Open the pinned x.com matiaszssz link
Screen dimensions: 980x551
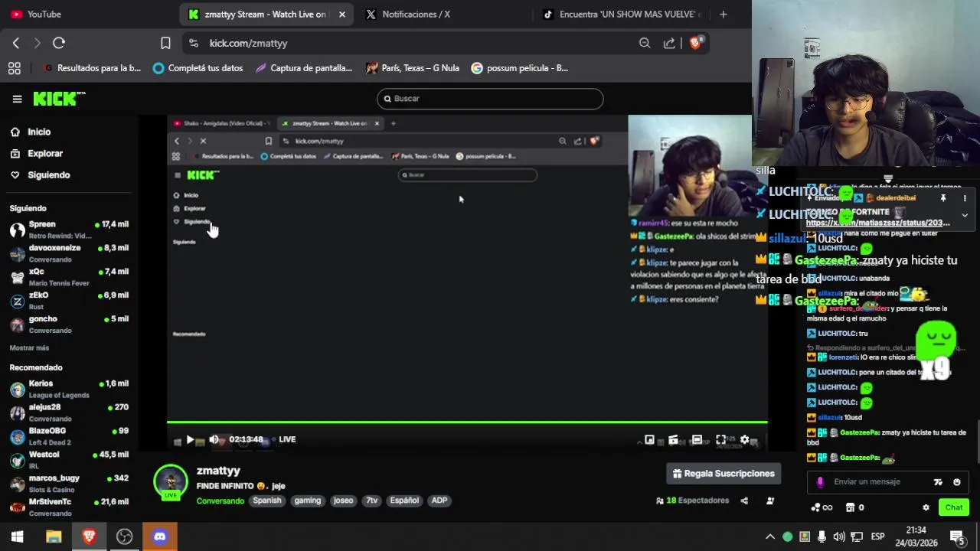point(877,223)
